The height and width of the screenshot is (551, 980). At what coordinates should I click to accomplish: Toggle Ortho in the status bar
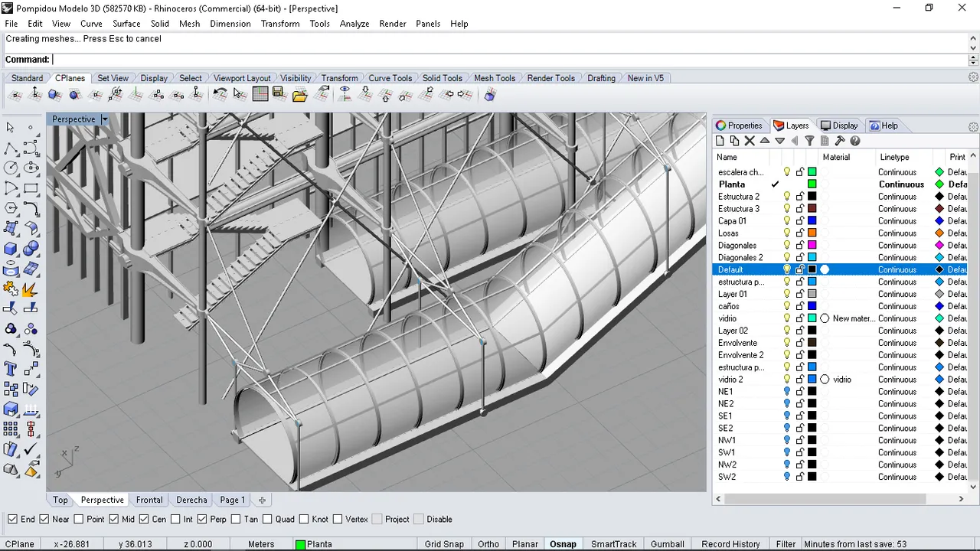[x=488, y=544]
